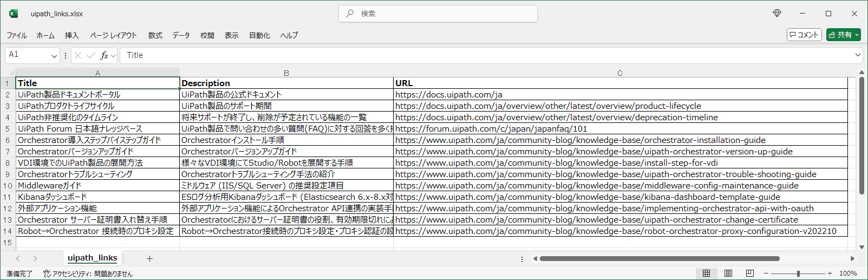868x280 pixels.
Task: Click zoom out minus icon
Action: 766,274
